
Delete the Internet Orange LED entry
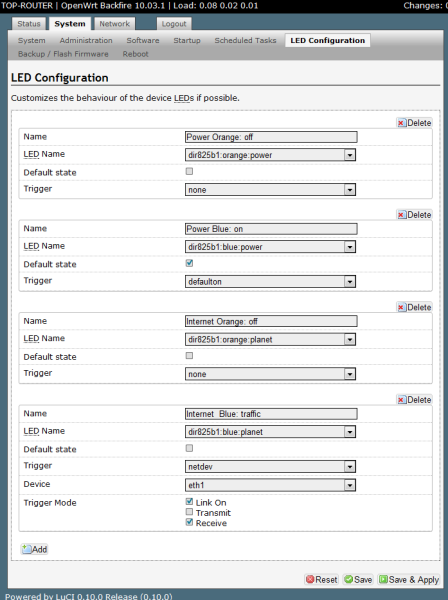(x=414, y=307)
